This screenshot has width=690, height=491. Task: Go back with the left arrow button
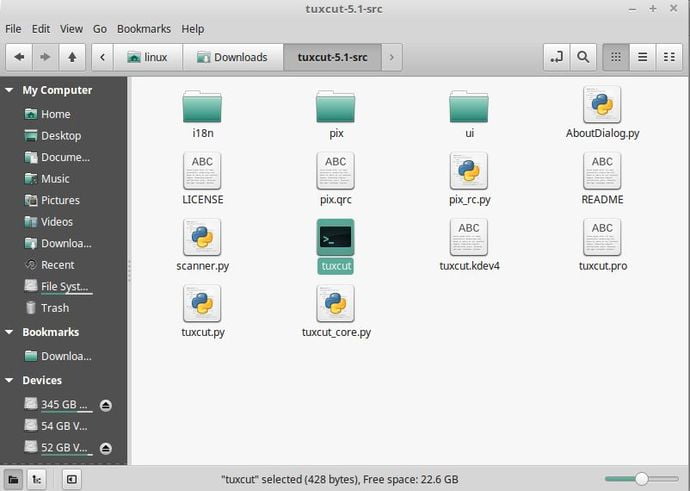point(19,57)
